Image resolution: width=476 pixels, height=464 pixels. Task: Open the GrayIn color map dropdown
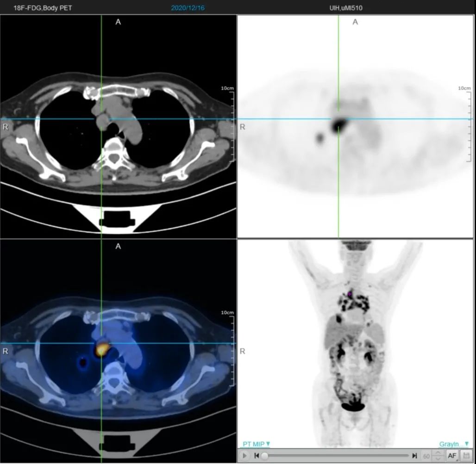pyautogui.click(x=453, y=444)
